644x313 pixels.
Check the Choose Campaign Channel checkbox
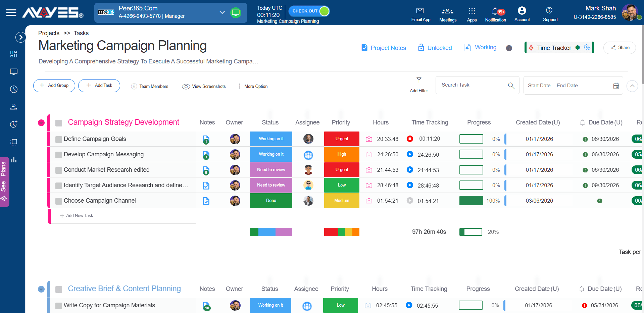(59, 201)
